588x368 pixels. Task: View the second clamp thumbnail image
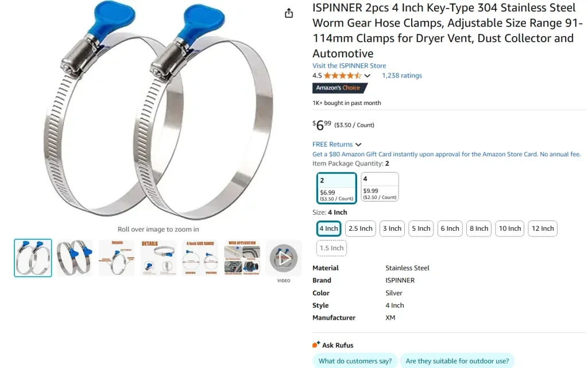75,258
